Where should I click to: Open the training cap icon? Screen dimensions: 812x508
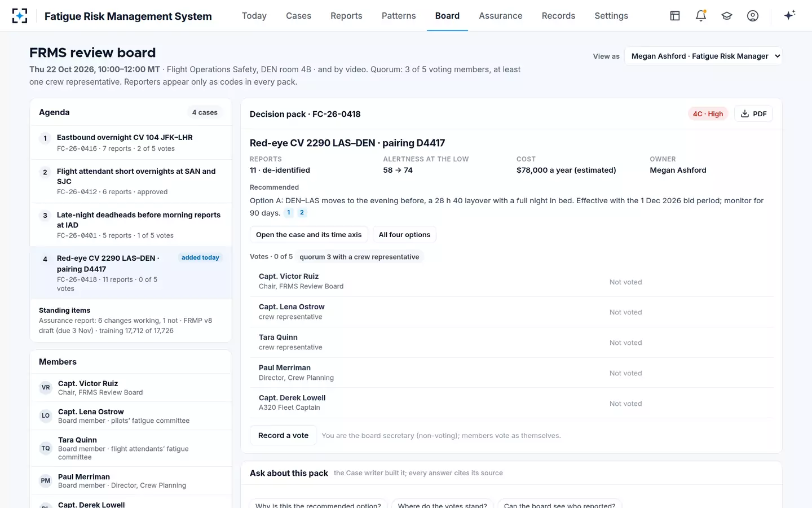[727, 16]
